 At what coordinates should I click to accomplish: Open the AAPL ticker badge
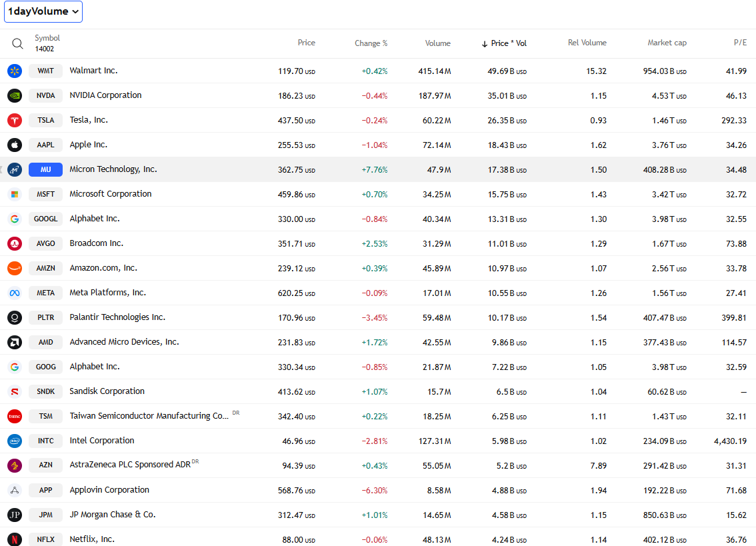[x=46, y=145]
